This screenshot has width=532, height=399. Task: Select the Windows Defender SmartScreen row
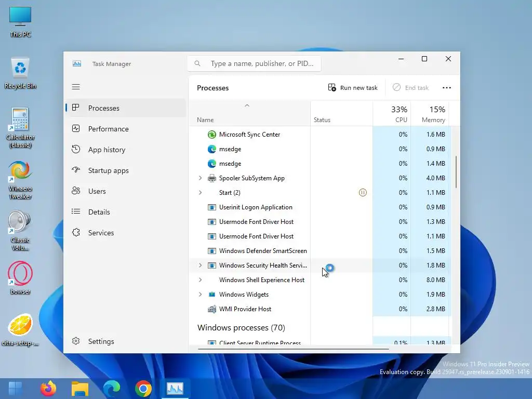click(x=320, y=251)
